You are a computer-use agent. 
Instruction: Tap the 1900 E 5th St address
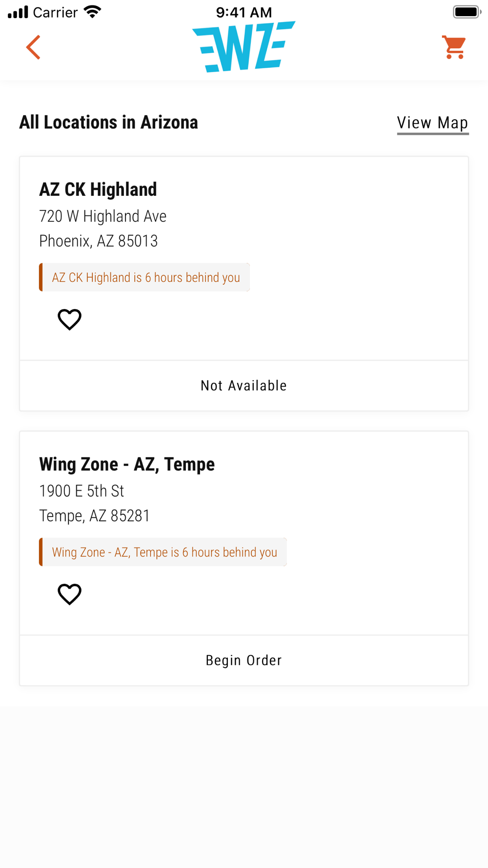(x=81, y=491)
